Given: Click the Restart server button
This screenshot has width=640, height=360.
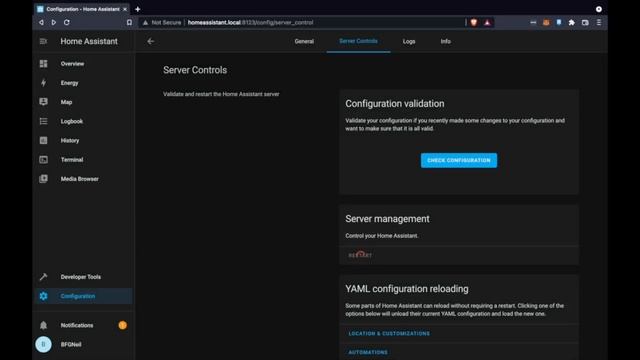Looking at the screenshot, I should 360,255.
